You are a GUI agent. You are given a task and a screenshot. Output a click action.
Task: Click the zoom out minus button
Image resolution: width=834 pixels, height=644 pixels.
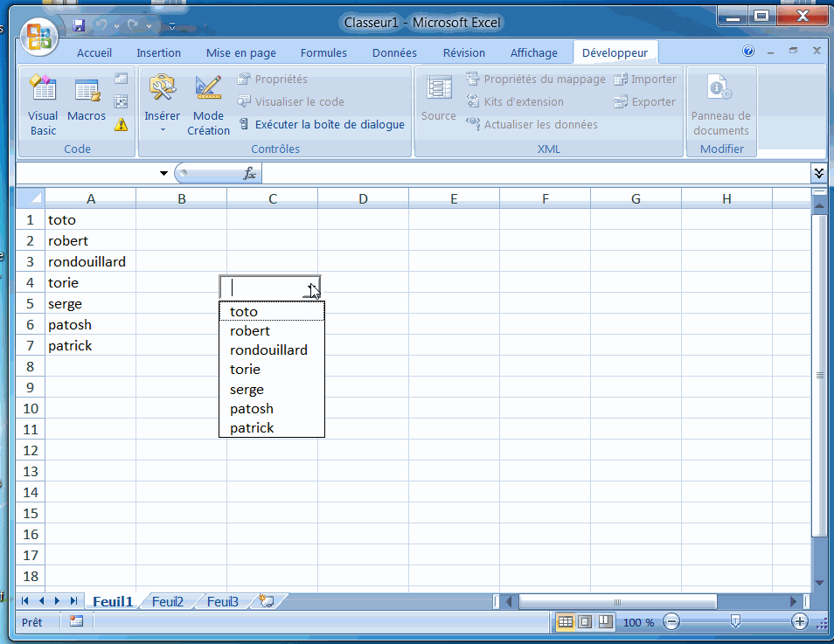point(671,621)
